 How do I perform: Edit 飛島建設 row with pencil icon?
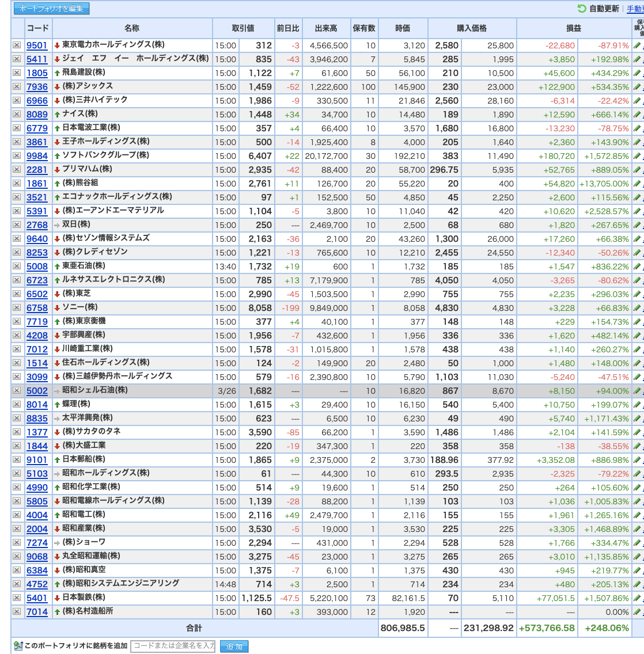click(x=637, y=73)
